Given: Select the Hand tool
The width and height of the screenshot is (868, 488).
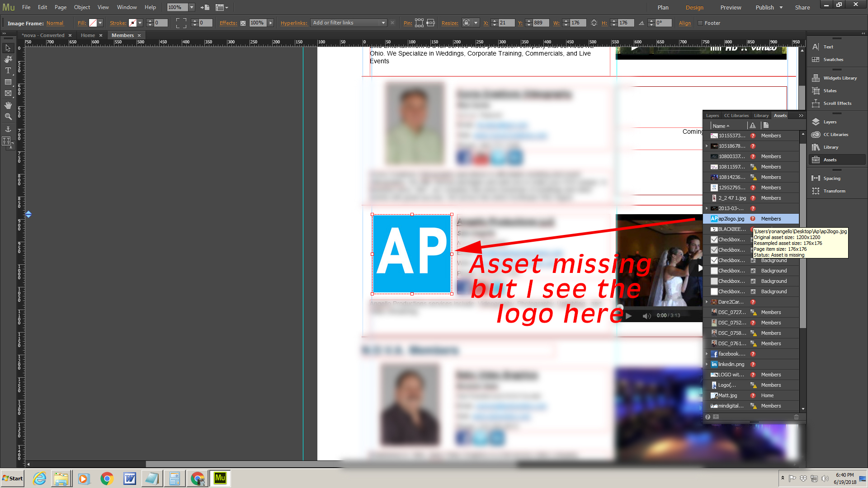Looking at the screenshot, I should (8, 105).
